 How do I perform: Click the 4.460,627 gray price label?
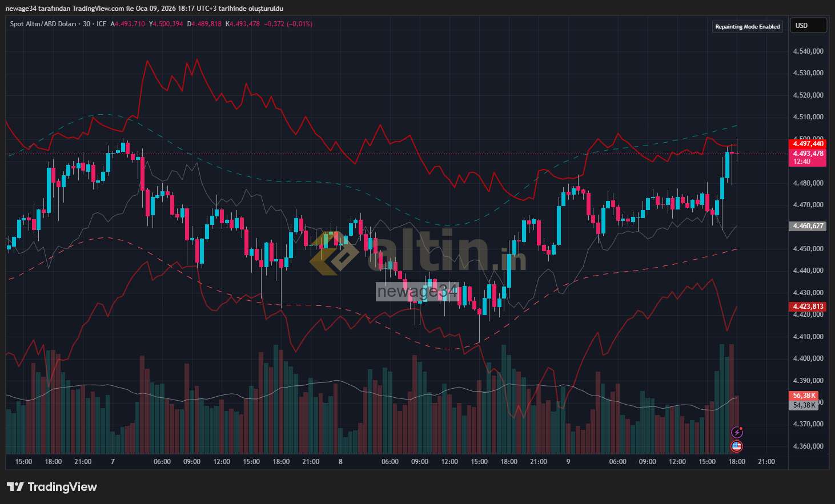[808, 226]
